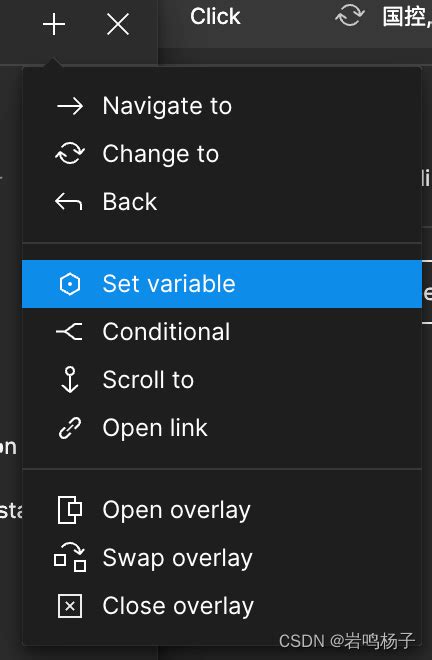Choose the Swap overlay text entry
Viewport: 432px width, 660px height.
point(178,558)
